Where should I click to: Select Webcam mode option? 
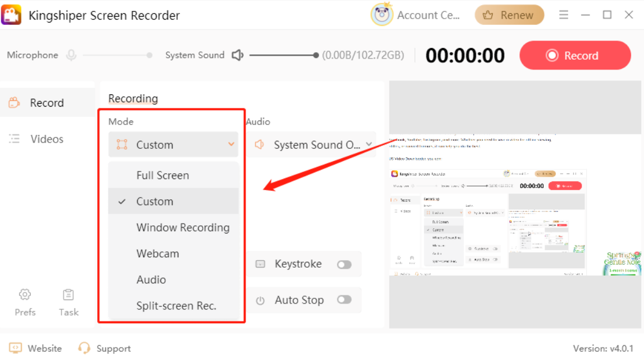(158, 254)
